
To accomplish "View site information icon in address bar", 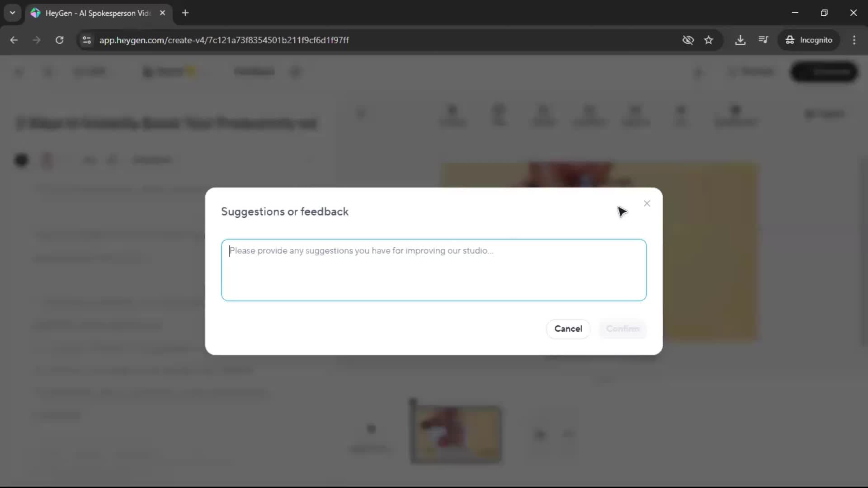I will 87,40.
